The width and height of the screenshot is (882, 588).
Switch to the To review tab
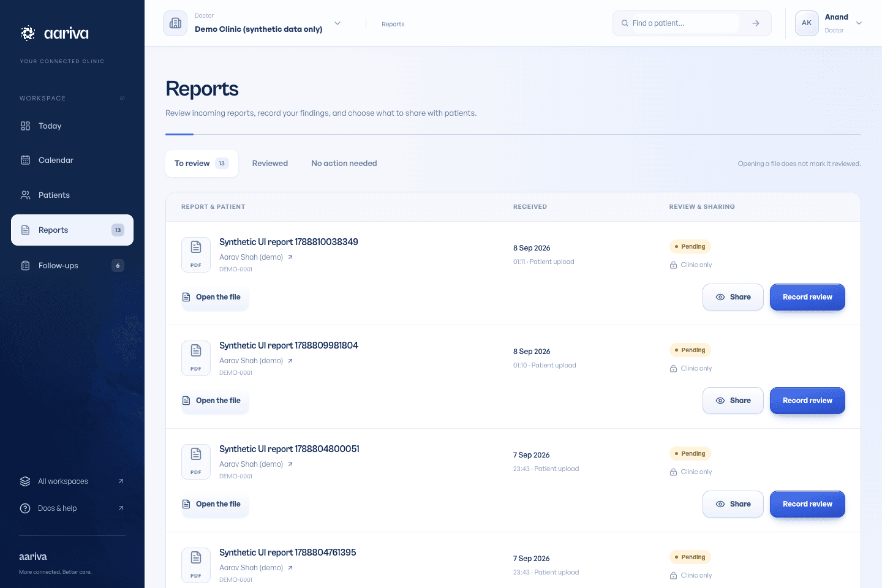(202, 164)
